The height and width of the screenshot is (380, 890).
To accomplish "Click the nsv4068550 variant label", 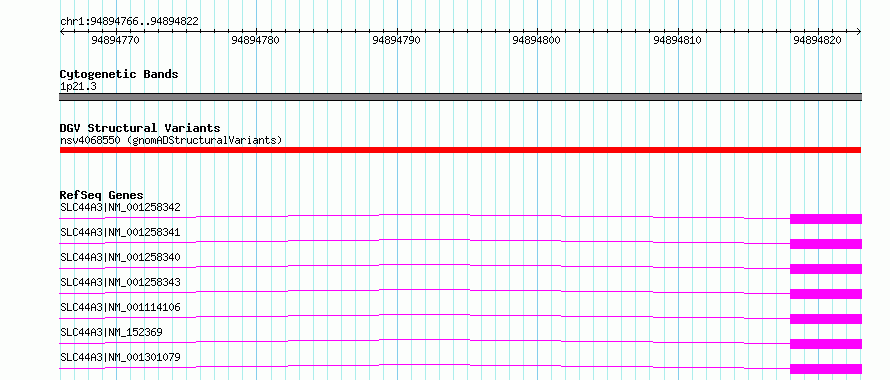I will click(x=171, y=140).
